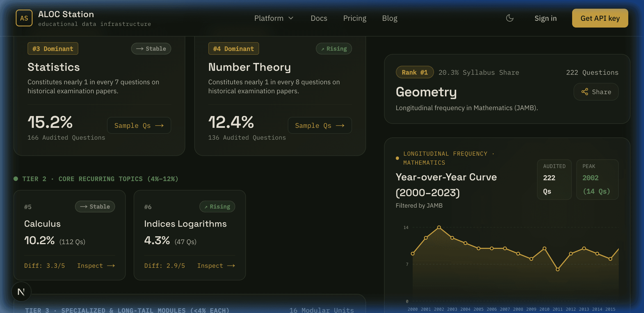Click the Indices Logarithms card title

pyautogui.click(x=185, y=224)
